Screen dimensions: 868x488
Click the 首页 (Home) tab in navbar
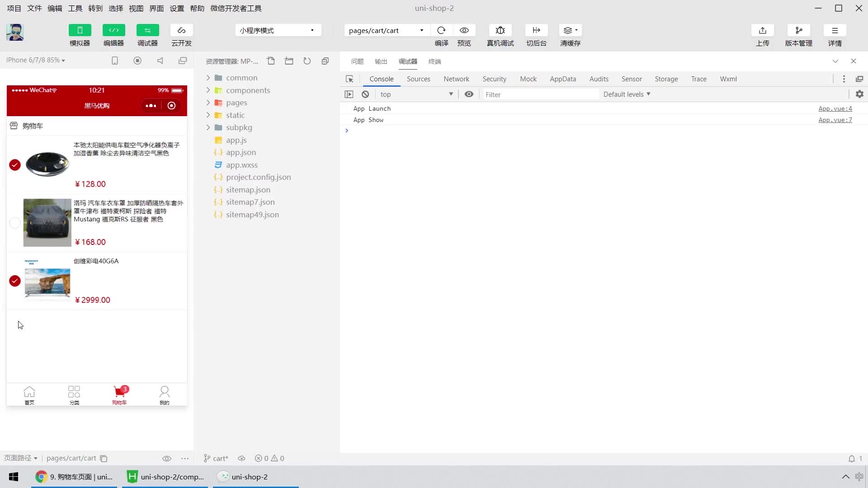point(28,395)
